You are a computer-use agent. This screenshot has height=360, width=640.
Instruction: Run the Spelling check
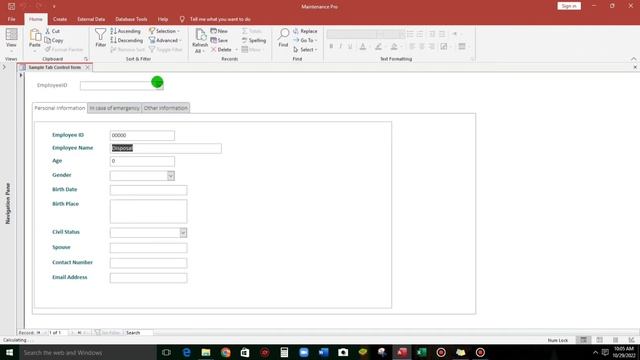pyautogui.click(x=254, y=40)
